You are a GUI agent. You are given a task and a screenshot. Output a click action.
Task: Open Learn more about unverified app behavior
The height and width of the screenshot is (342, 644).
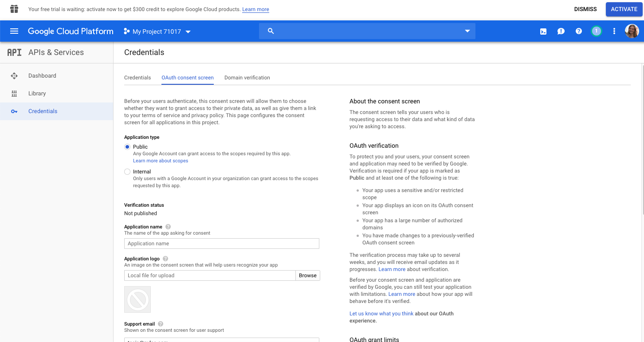coord(402,294)
